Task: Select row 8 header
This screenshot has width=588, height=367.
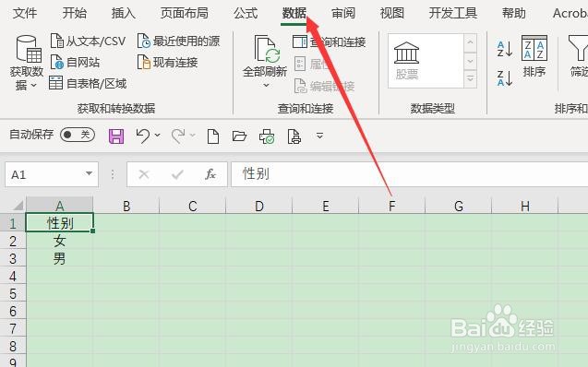Action: (13, 346)
